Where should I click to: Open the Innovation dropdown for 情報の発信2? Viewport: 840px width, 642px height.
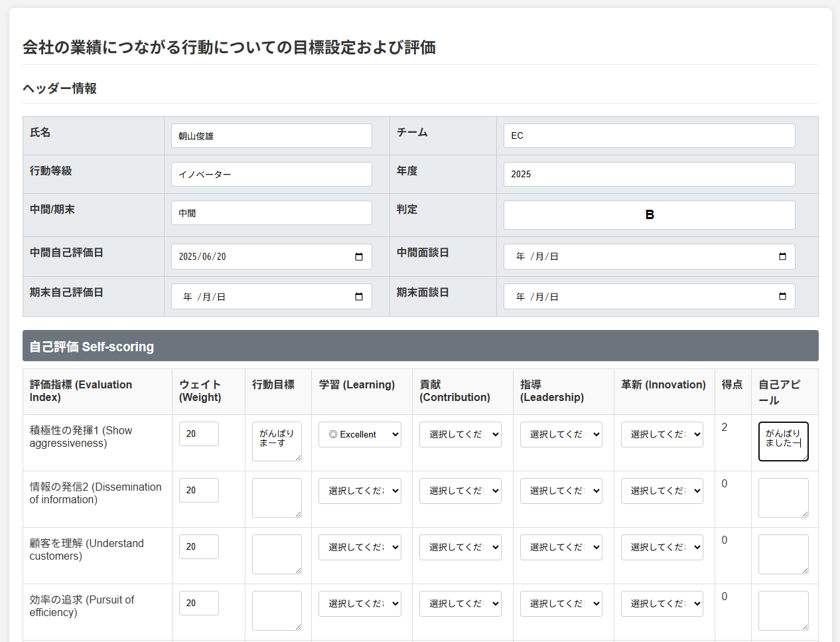[662, 491]
